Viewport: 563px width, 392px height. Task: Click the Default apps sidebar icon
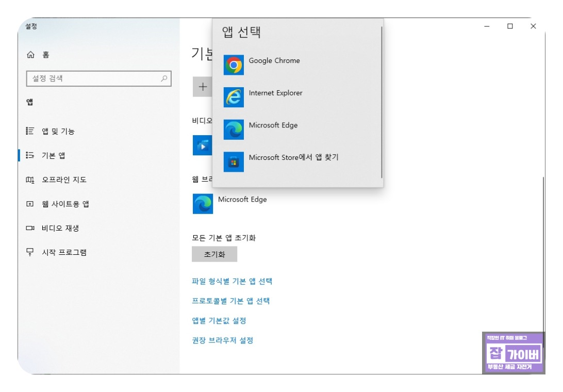pyautogui.click(x=30, y=155)
